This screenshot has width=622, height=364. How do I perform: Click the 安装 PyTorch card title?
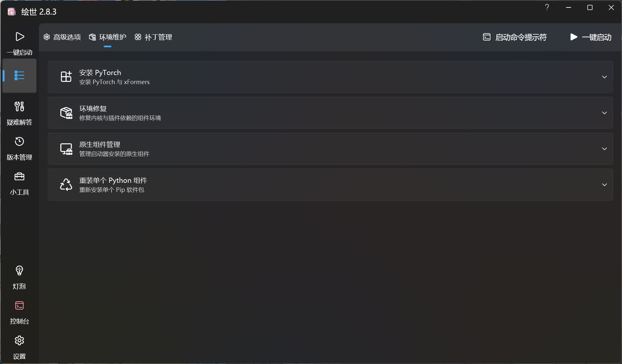pos(100,72)
